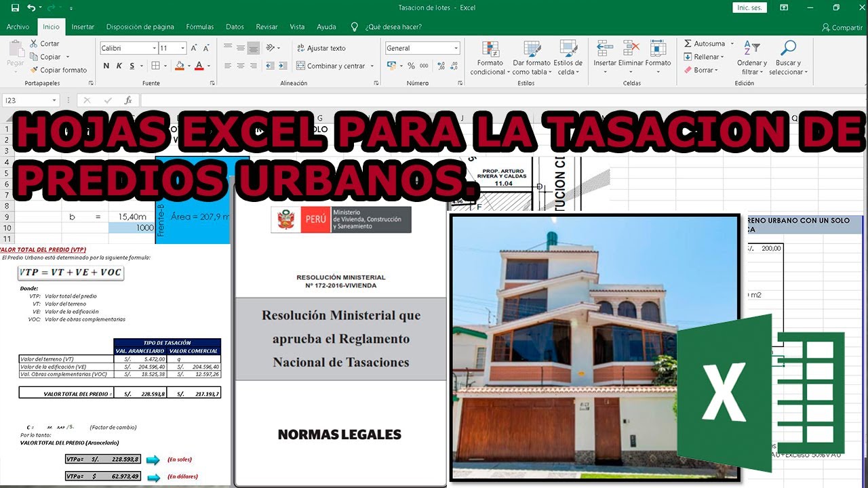Click the Autosuma sigma button
Viewport: 868px width, 488px height.
pyautogui.click(x=705, y=43)
